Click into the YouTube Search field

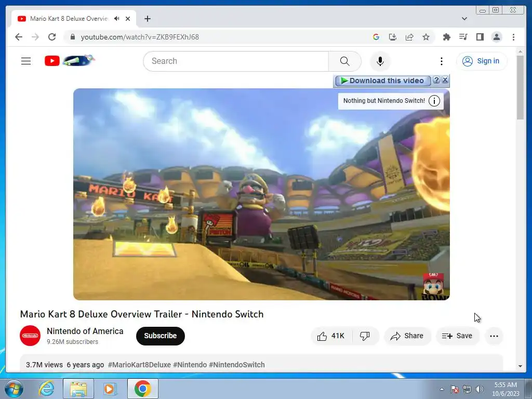[236, 61]
